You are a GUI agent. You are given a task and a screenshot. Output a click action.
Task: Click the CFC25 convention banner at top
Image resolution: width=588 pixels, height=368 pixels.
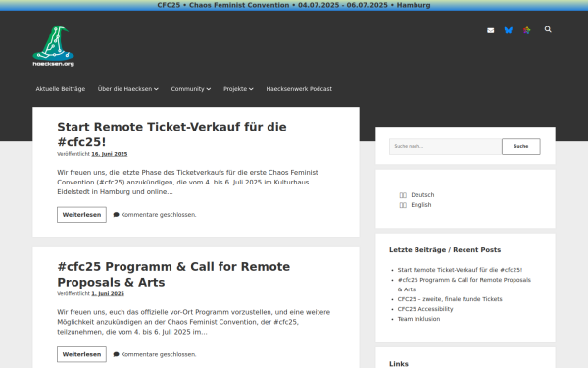click(x=294, y=5)
